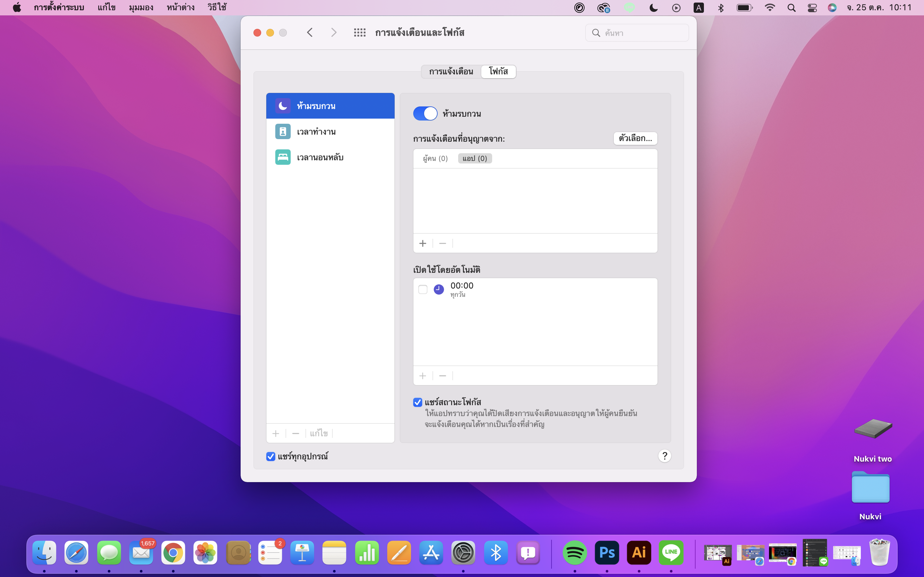Viewport: 924px width, 577px height.
Task: Open the มุมมอง menu
Action: click(141, 8)
